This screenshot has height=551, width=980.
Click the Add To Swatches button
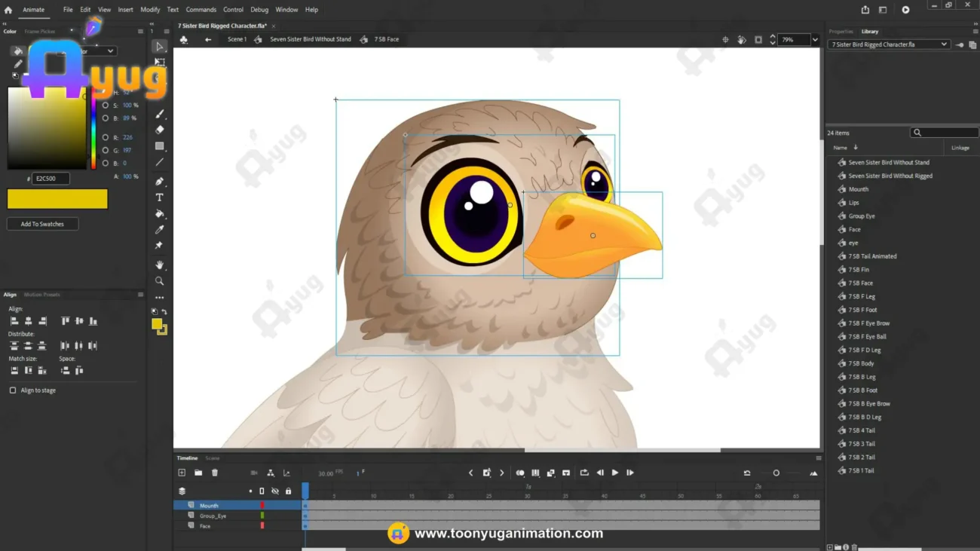[x=42, y=224]
